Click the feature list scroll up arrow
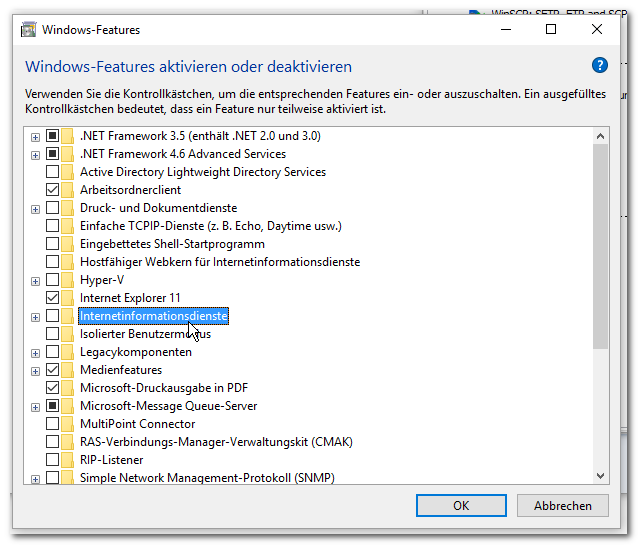638x545 pixels. pyautogui.click(x=600, y=136)
